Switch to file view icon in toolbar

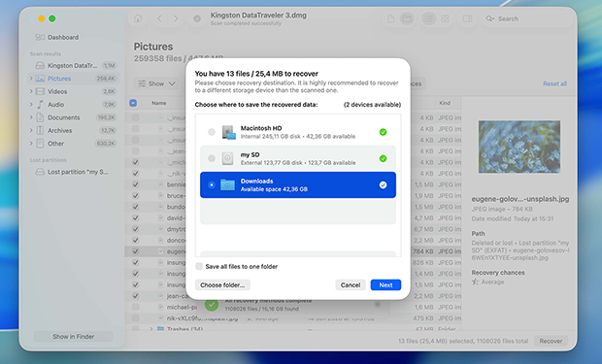[x=390, y=18]
